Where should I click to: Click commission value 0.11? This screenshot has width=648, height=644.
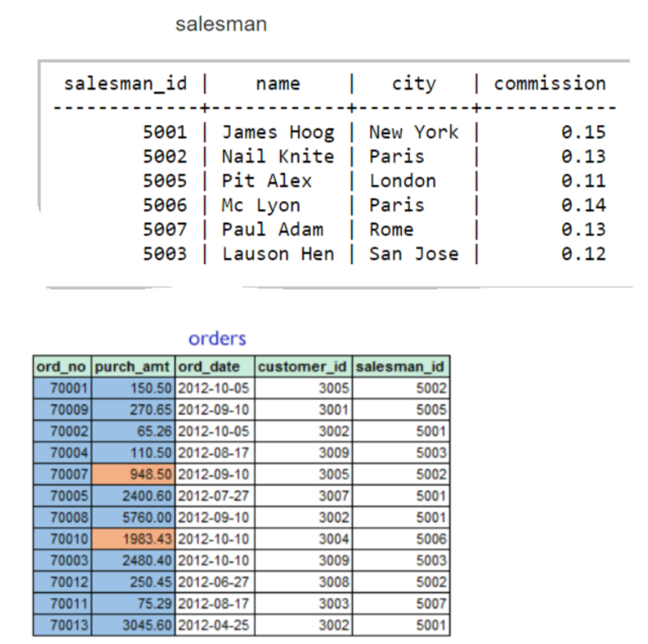click(584, 181)
